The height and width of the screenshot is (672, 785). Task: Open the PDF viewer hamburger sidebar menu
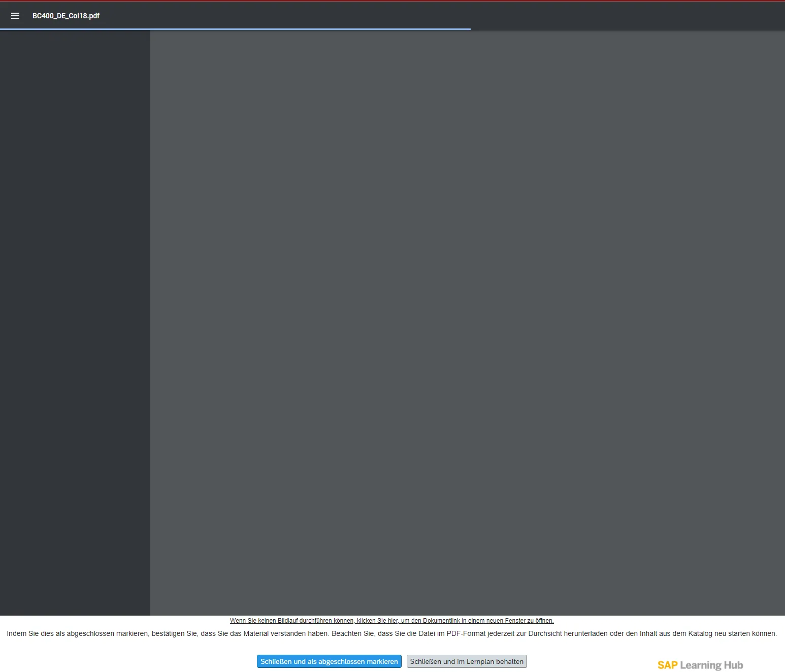tap(15, 16)
